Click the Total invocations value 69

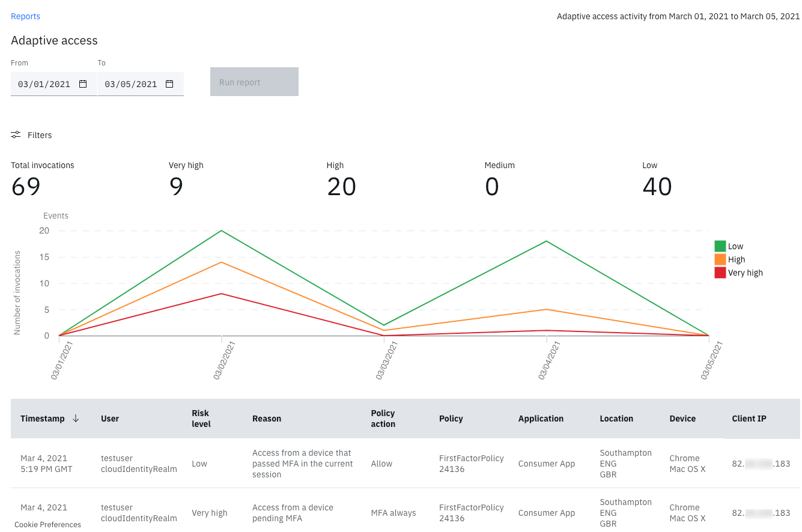[x=26, y=187]
